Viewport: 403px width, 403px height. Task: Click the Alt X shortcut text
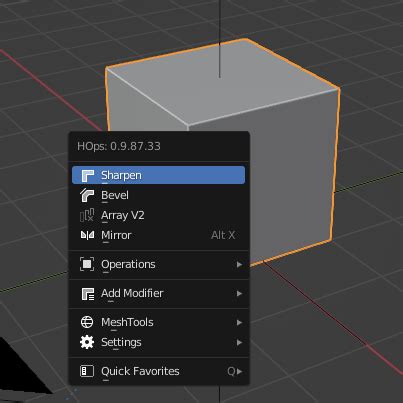click(x=223, y=235)
